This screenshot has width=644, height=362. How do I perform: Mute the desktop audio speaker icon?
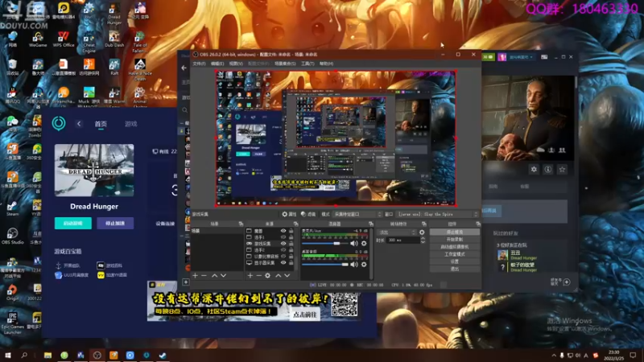coord(354,265)
